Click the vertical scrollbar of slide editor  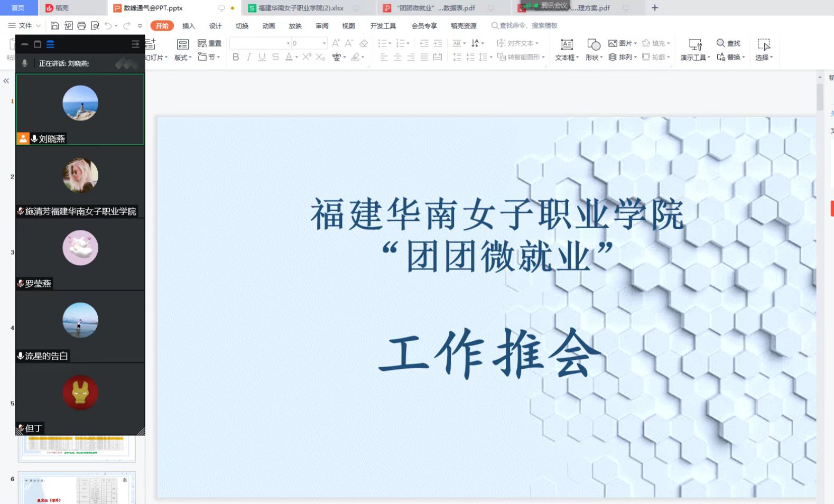(820, 97)
